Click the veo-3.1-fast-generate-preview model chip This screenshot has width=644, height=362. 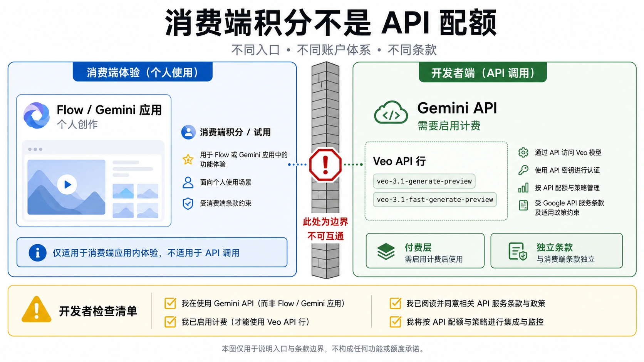pos(435,200)
